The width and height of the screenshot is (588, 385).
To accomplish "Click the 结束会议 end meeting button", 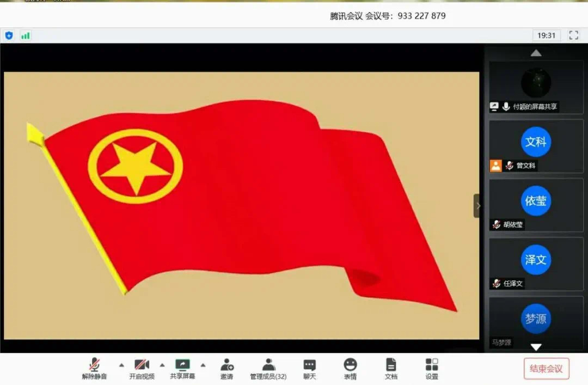I will tap(546, 369).
